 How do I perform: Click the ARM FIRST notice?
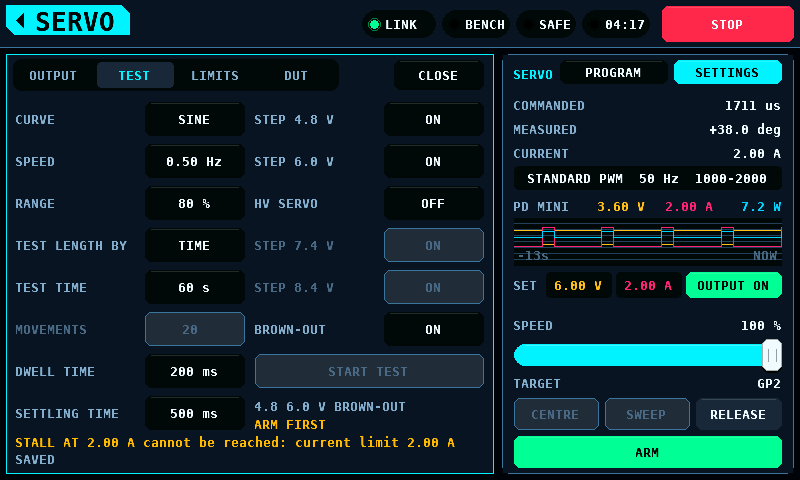(x=290, y=424)
